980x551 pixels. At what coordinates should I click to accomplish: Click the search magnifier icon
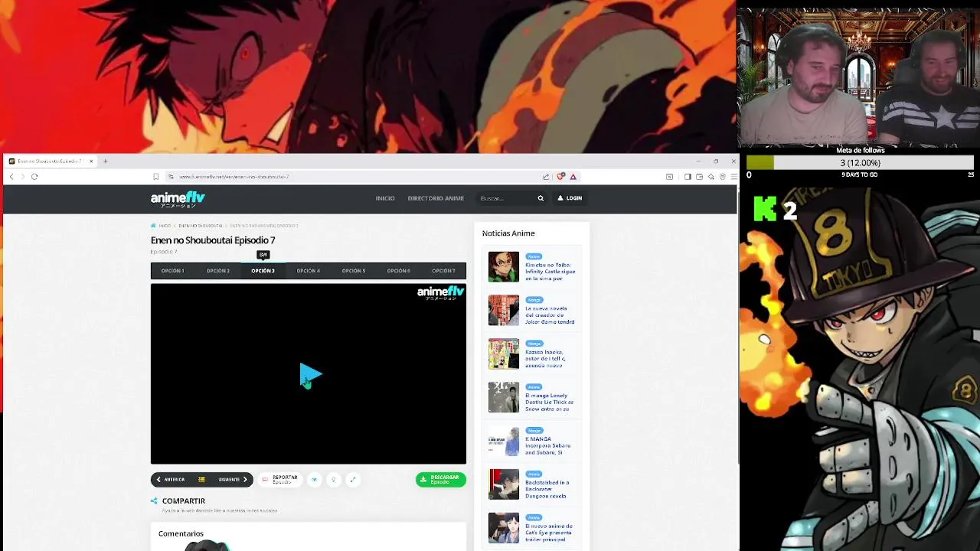pos(541,198)
